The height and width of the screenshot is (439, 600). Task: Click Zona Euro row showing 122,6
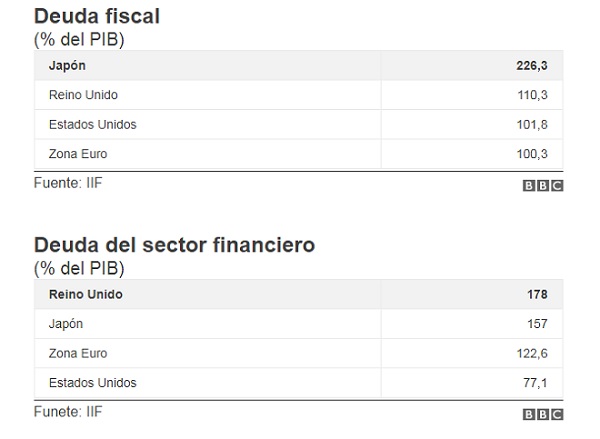(x=298, y=353)
